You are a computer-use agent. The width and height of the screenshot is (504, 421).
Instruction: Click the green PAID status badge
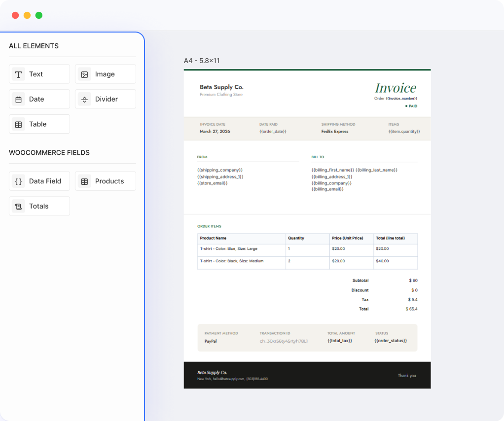point(411,106)
